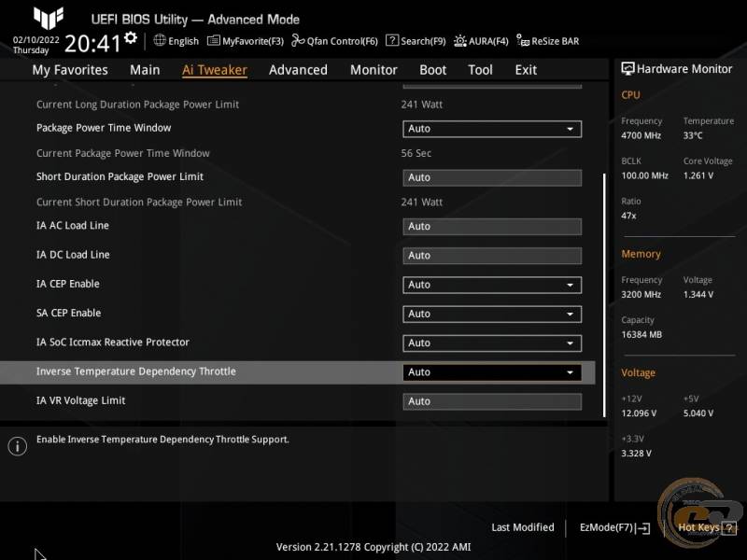Image resolution: width=747 pixels, height=560 pixels.
Task: Switch to the Exit tab
Action: tap(526, 70)
